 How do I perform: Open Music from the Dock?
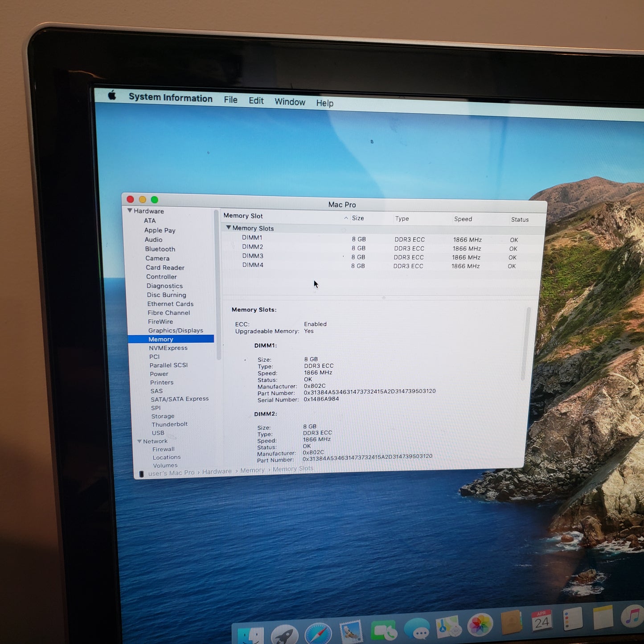[x=632, y=615]
